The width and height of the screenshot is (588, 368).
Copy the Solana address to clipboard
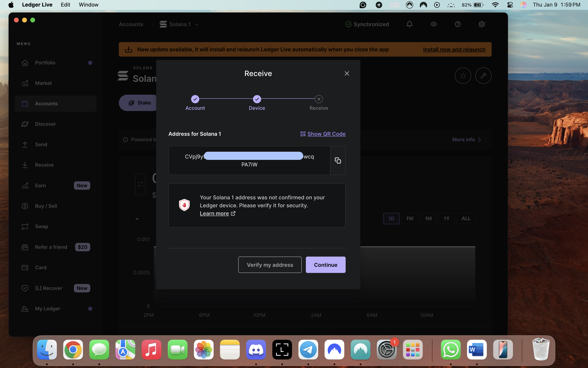click(338, 160)
